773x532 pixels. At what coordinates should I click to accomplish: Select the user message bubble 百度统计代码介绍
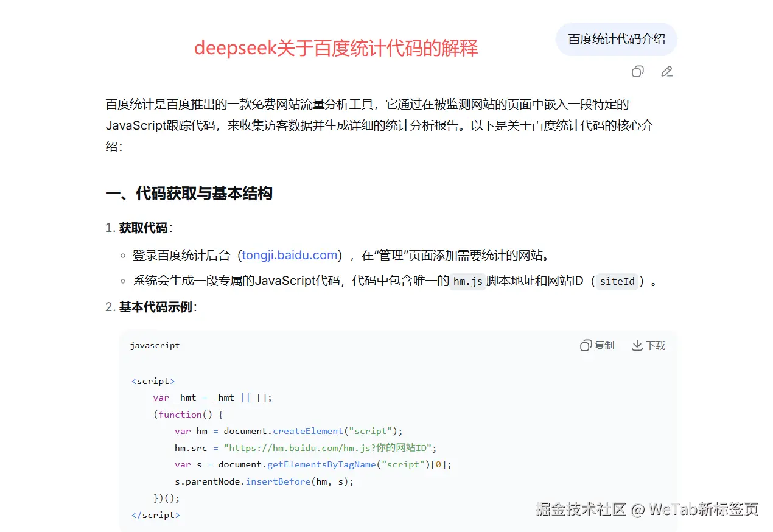[616, 38]
